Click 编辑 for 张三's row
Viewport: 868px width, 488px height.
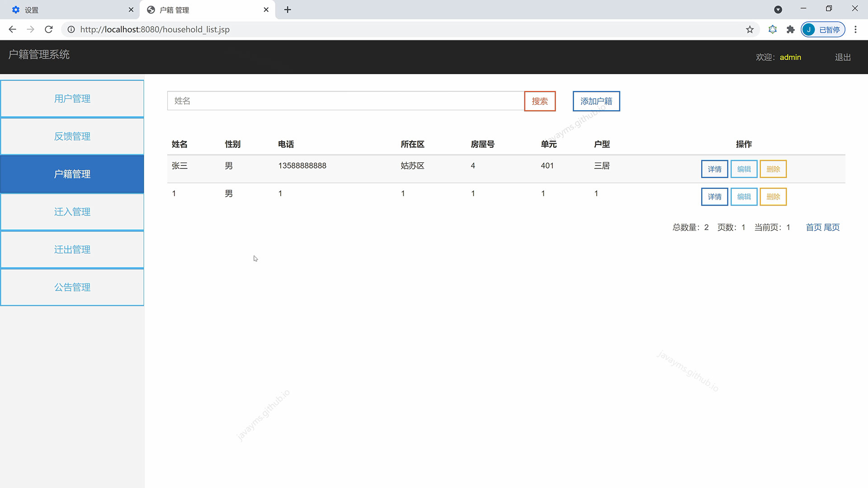[x=744, y=169]
